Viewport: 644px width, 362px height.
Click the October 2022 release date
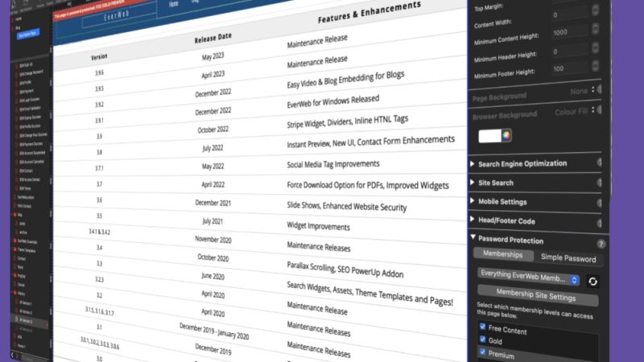pos(213,130)
